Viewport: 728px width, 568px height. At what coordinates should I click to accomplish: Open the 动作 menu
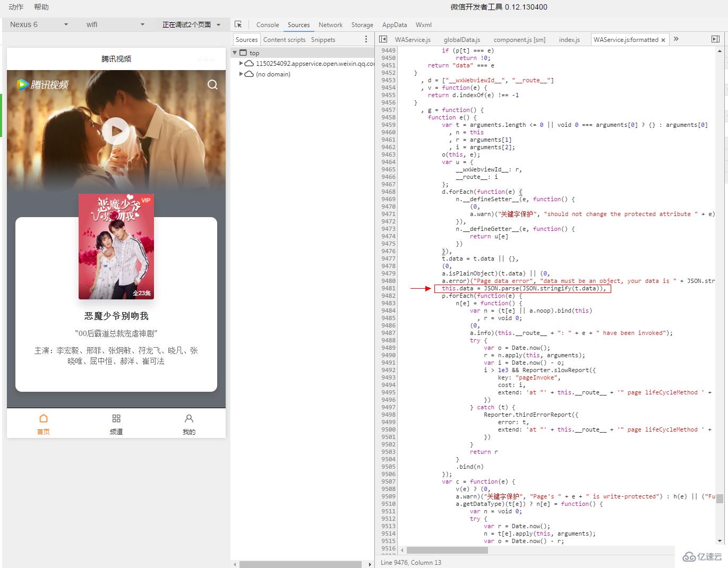point(16,7)
